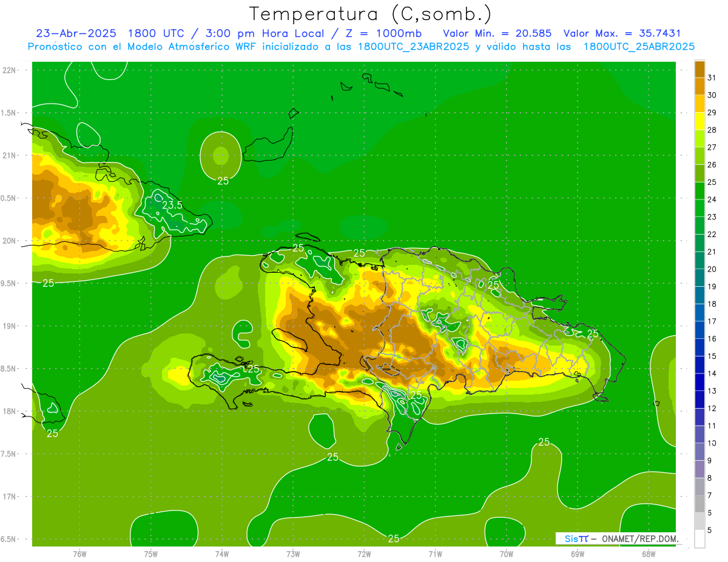Click the "71W" longitude axis label
This screenshot has width=728, height=562.
pos(435,554)
